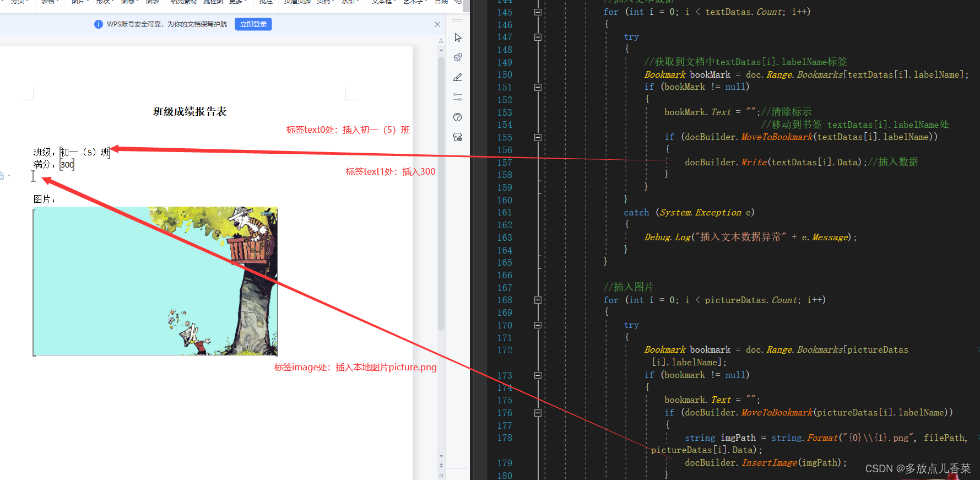Screen dimensions: 980x480
Task: Collapse the MoveToBookmark if at line 155
Action: pyautogui.click(x=538, y=137)
